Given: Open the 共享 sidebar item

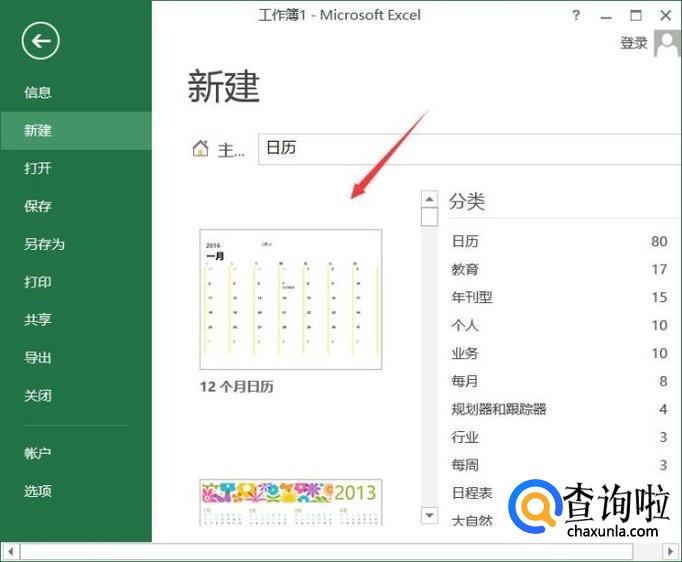Looking at the screenshot, I should [x=38, y=320].
